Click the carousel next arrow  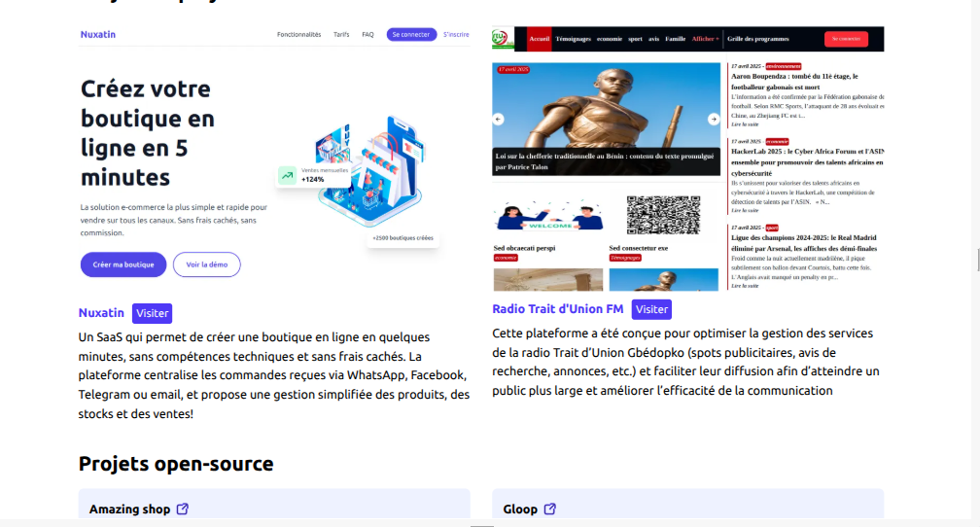coord(714,119)
